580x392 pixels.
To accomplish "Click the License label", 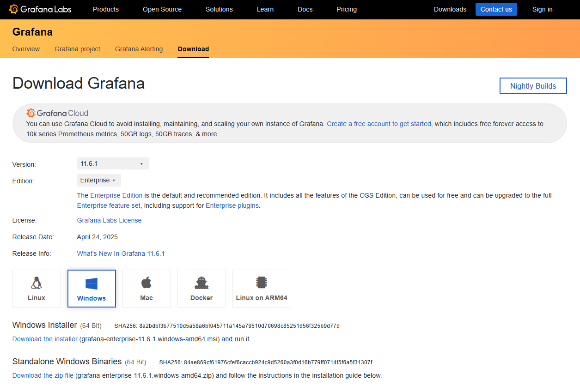I will pyautogui.click(x=24, y=220).
